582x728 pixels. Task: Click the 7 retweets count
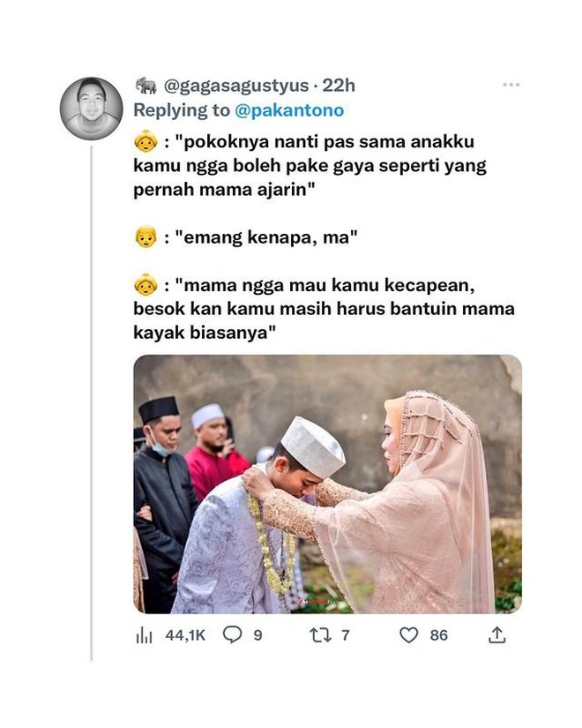pyautogui.click(x=346, y=635)
